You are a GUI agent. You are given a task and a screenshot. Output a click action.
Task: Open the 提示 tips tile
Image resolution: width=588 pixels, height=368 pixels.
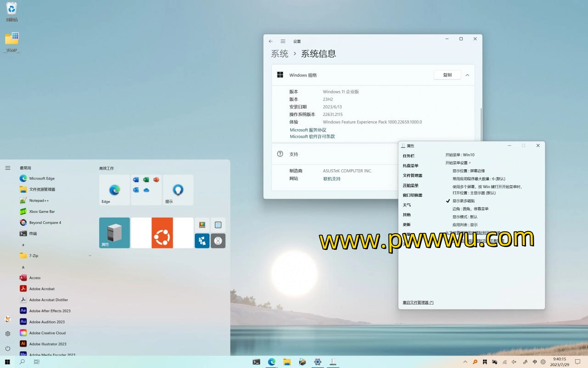[178, 190]
